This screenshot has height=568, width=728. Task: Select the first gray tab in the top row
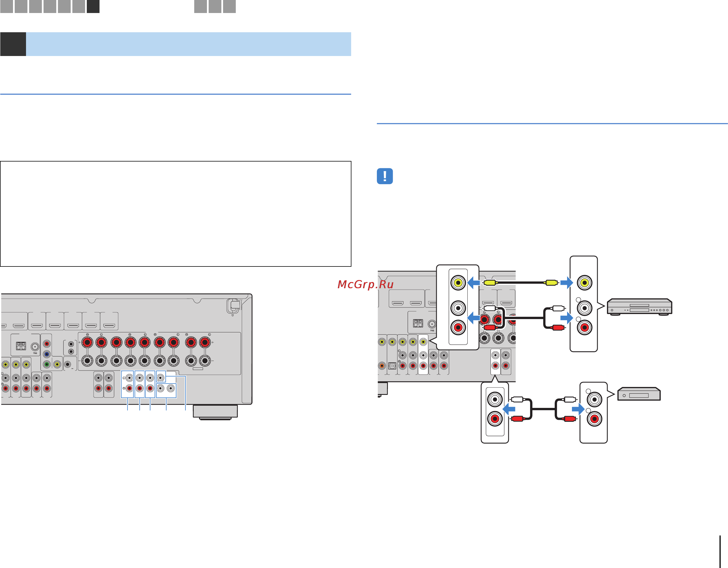click(6, 6)
